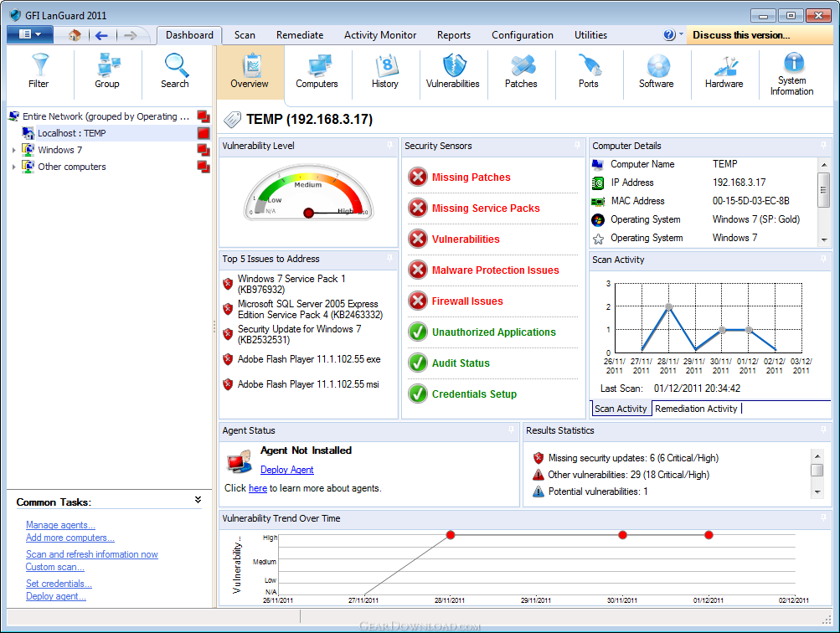840x633 pixels.
Task: Switch to the Scan tab
Action: [x=245, y=35]
